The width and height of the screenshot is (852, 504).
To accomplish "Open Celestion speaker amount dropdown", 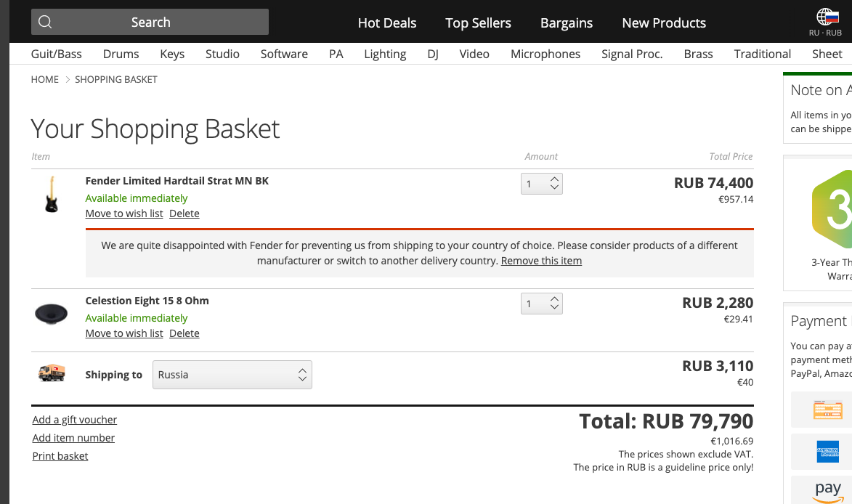I will click(541, 304).
